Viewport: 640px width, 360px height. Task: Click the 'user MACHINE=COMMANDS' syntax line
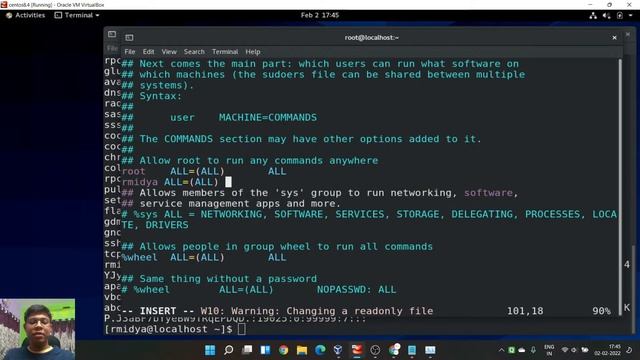tap(243, 118)
